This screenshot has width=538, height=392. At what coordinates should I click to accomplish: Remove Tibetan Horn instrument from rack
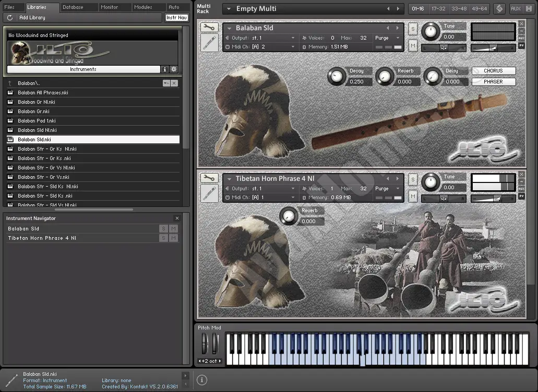521,175
